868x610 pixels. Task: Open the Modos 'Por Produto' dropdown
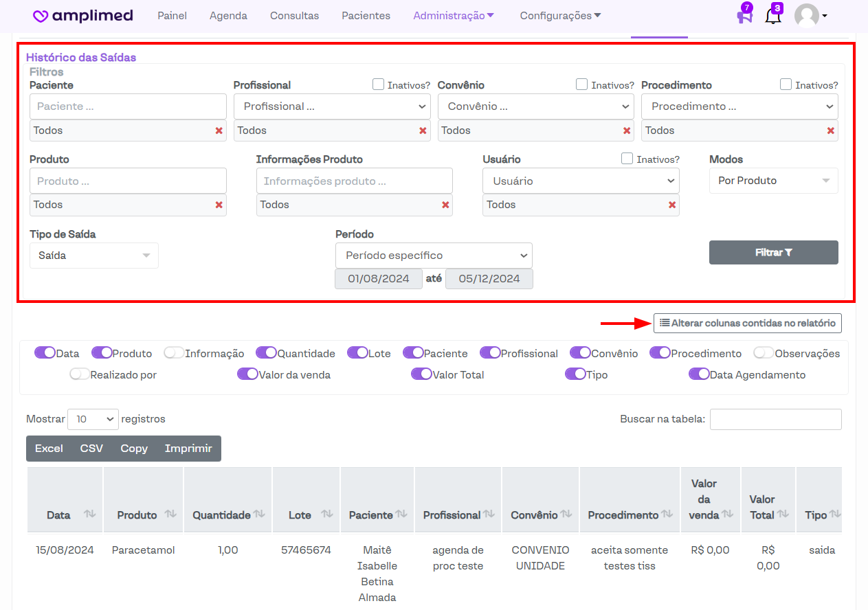pyautogui.click(x=773, y=181)
